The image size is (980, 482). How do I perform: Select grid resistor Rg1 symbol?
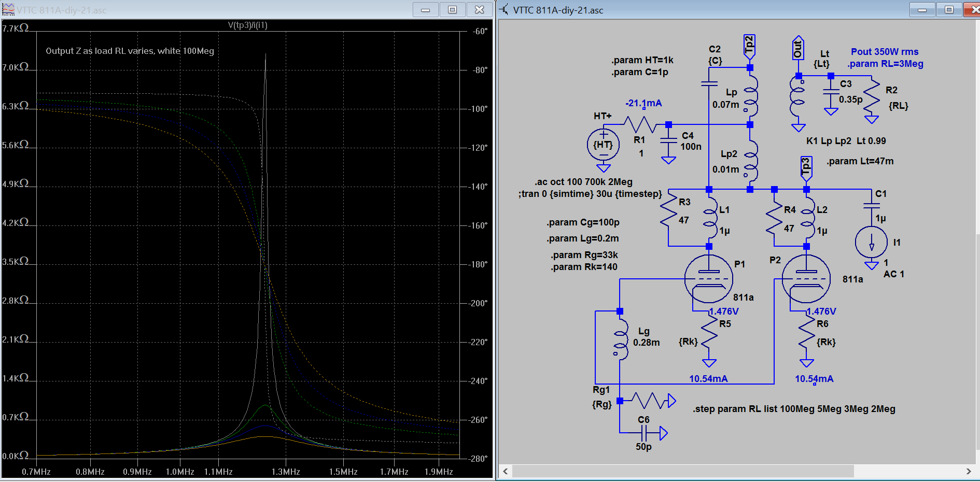(x=648, y=401)
